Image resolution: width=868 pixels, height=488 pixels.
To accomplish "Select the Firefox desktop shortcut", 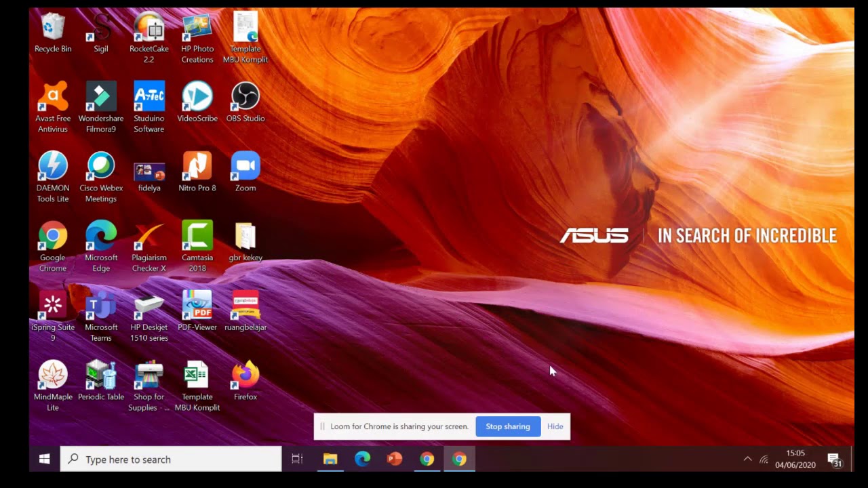I will [x=245, y=382].
